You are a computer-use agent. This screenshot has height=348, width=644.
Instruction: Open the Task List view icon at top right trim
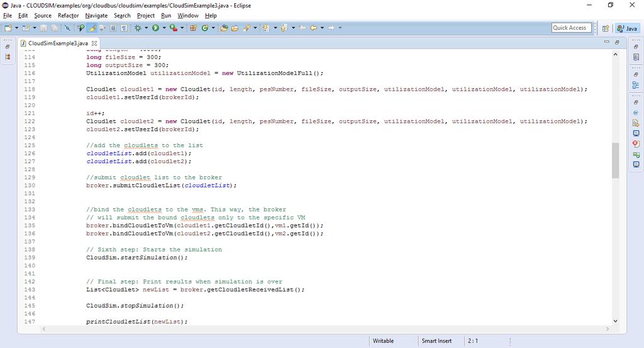click(636, 57)
